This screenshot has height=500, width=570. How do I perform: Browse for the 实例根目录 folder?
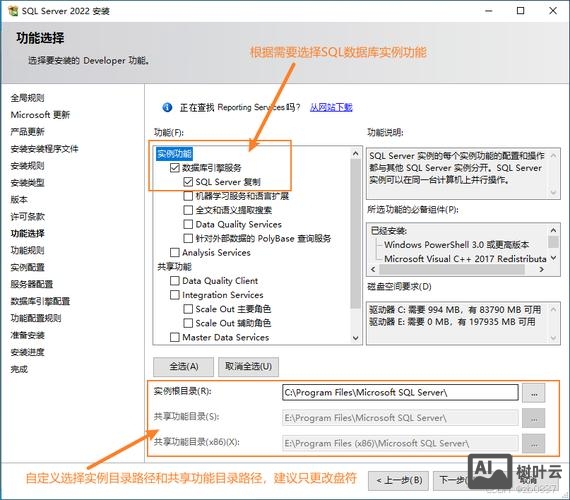point(534,393)
